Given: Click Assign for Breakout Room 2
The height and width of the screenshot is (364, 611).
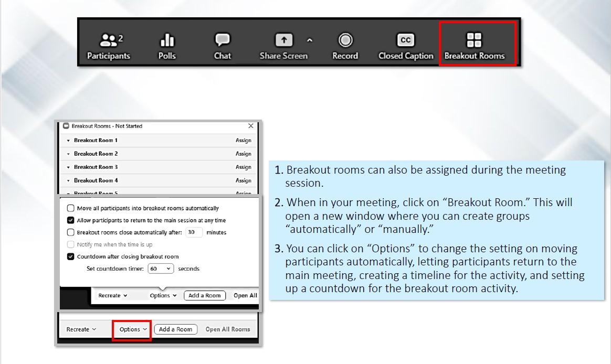Looking at the screenshot, I should pos(243,154).
